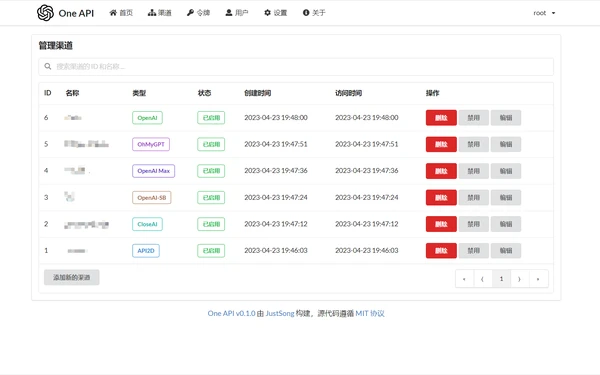Click the OpenAI Max type tag
Viewport: 600px width, 375px height.
click(x=153, y=171)
